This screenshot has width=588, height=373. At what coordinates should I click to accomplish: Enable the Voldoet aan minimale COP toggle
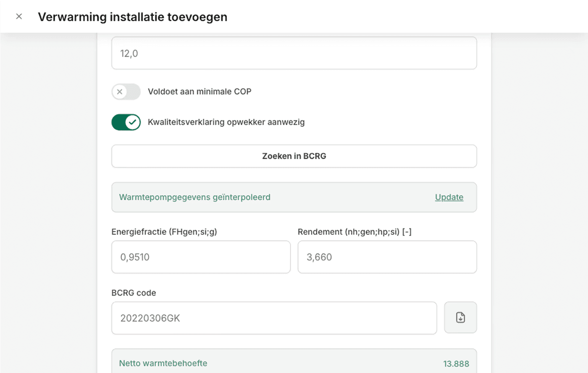tap(126, 92)
